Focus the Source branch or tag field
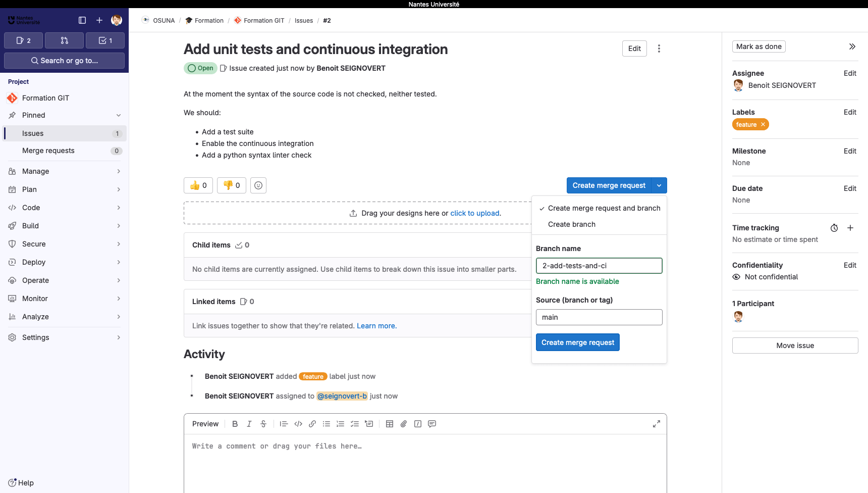 pyautogui.click(x=599, y=317)
